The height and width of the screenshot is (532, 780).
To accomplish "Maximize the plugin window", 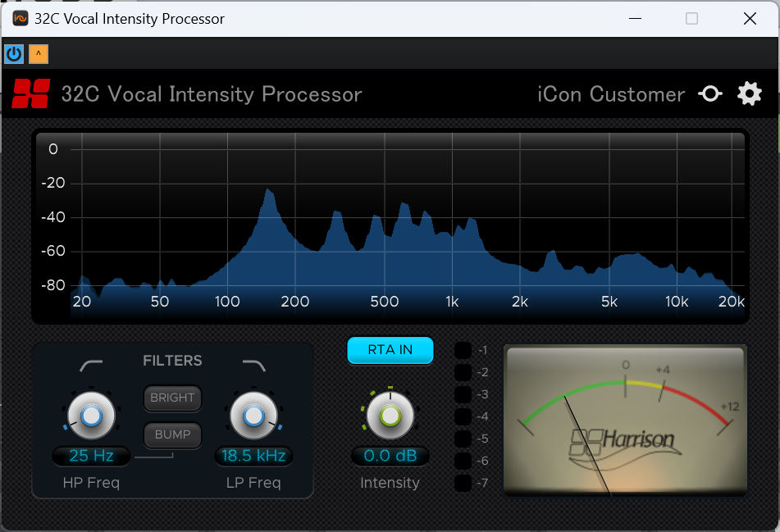I will [x=691, y=19].
